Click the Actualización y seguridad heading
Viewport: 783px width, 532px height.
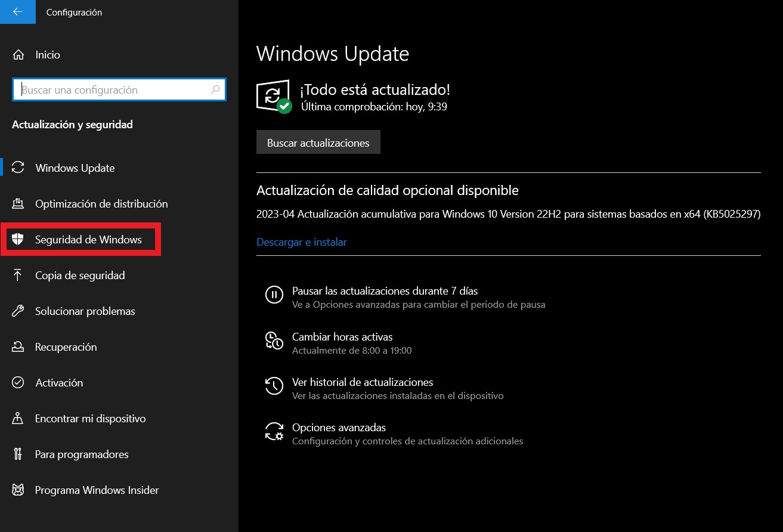(72, 125)
